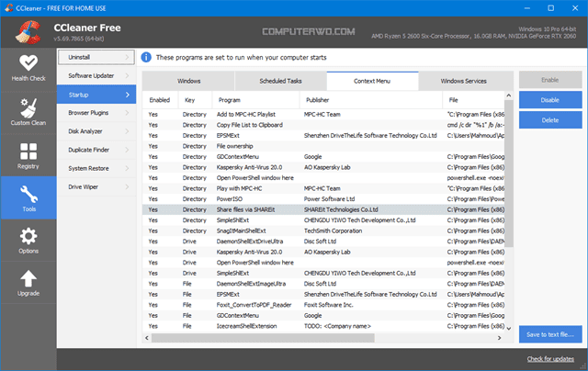Sort by the File column header
Image resolution: width=588 pixels, height=371 pixels.
pyautogui.click(x=474, y=100)
